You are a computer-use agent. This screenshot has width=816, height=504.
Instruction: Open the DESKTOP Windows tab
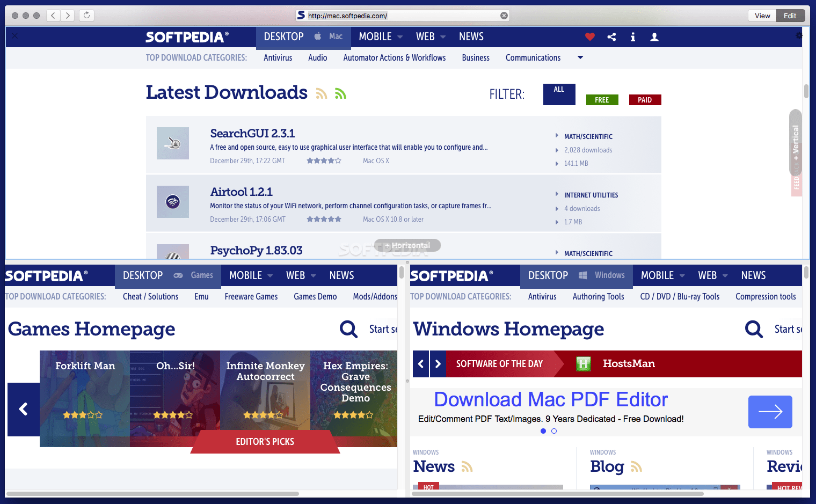coord(577,275)
